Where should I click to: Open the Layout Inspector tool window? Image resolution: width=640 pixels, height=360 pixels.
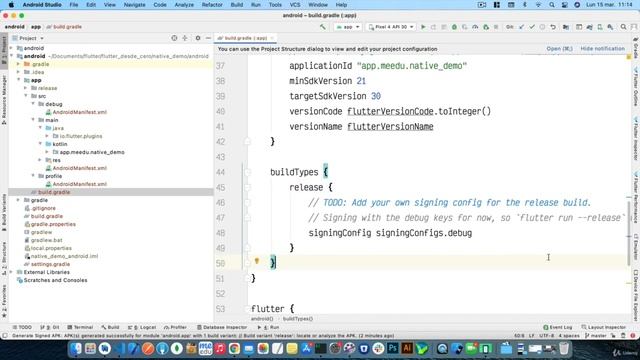[x=603, y=327]
